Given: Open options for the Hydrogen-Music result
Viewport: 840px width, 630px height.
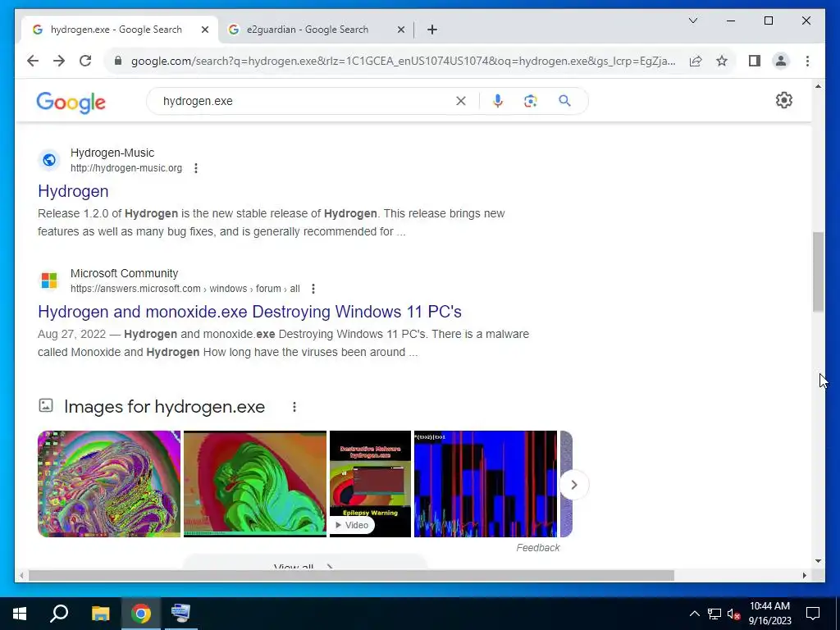Looking at the screenshot, I should tap(196, 168).
